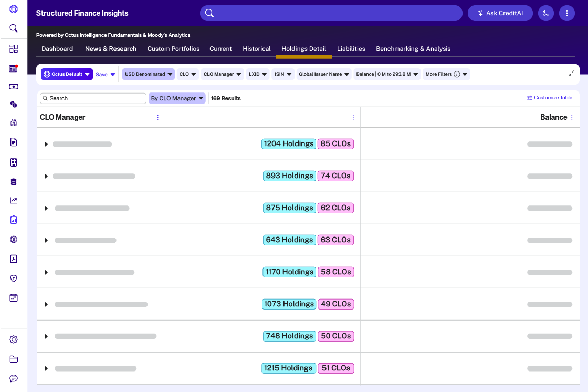Viewport: 588px width, 392px height.
Task: Click the More Filters info icon
Action: 457,74
